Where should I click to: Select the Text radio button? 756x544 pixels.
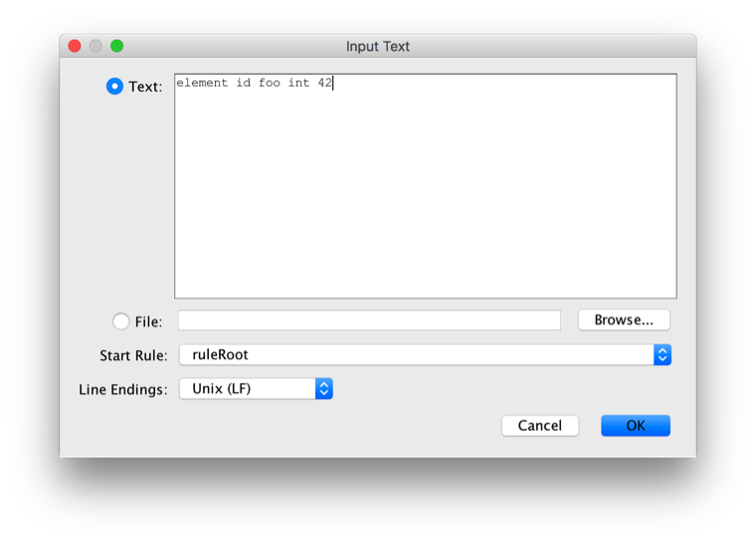114,87
